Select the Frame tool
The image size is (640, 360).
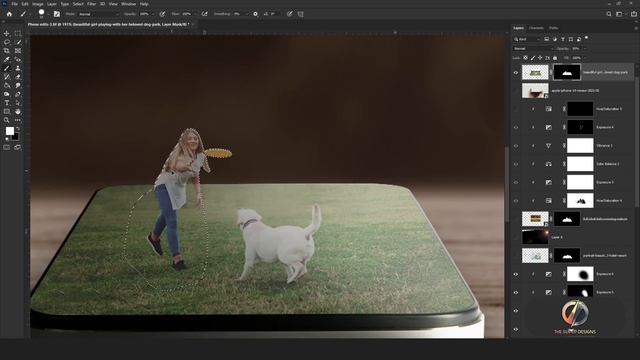tap(18, 51)
